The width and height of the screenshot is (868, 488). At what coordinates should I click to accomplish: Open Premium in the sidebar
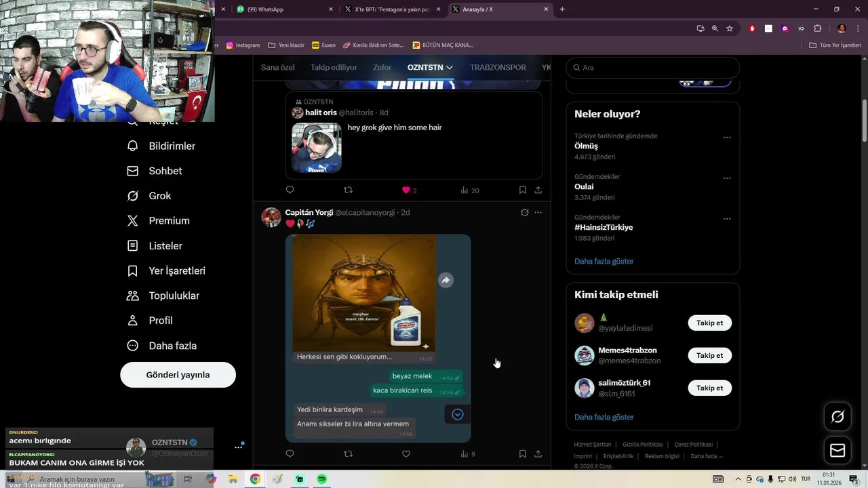[x=159, y=221]
